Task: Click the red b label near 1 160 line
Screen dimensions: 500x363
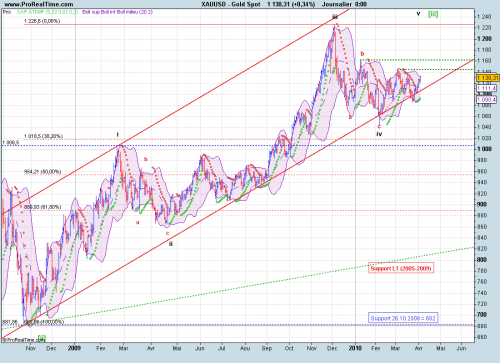Action: pos(363,54)
